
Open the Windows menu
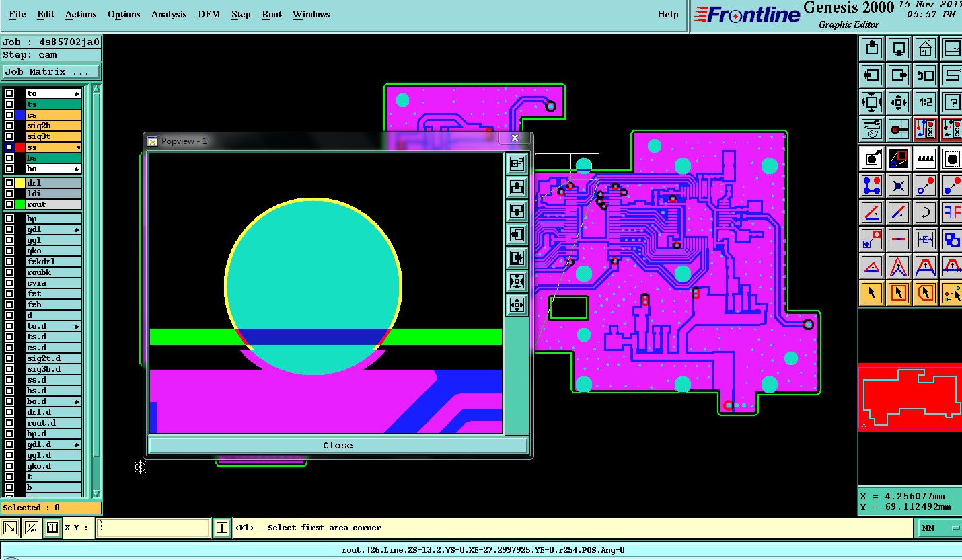(311, 14)
